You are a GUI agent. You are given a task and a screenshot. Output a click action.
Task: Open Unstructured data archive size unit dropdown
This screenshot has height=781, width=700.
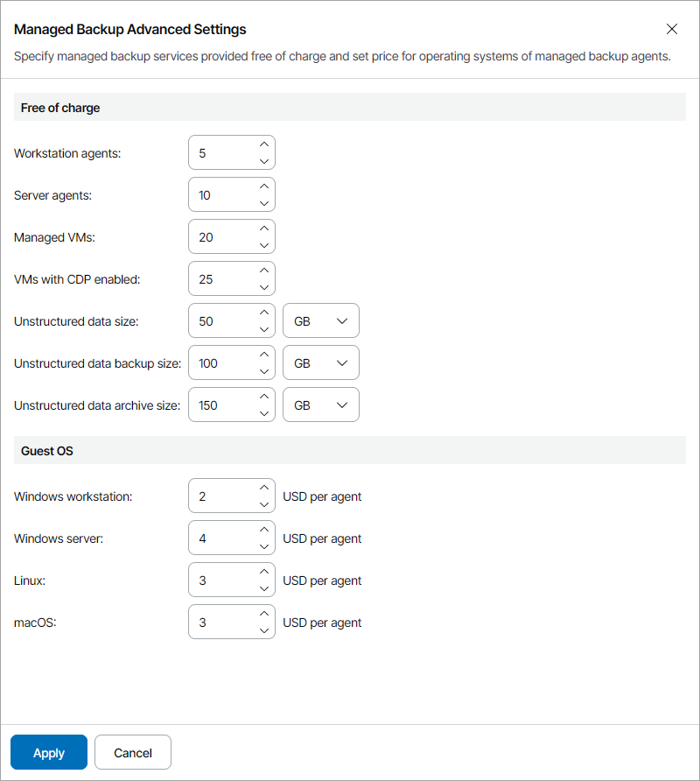tap(321, 405)
